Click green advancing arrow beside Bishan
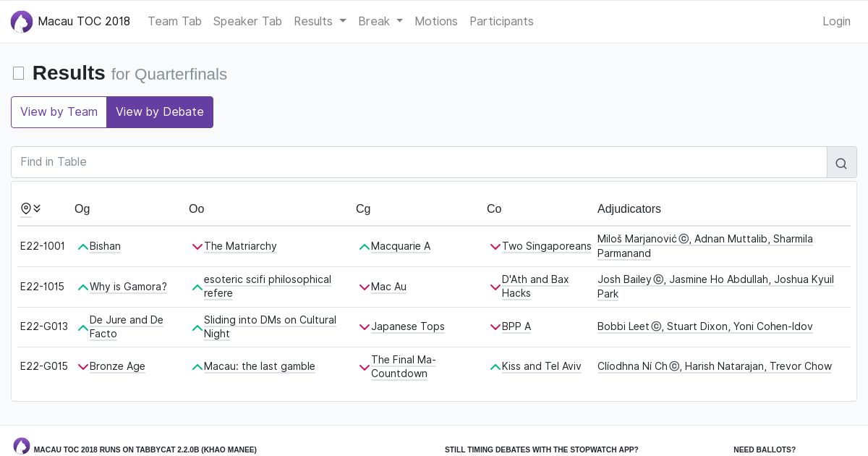 tap(82, 247)
